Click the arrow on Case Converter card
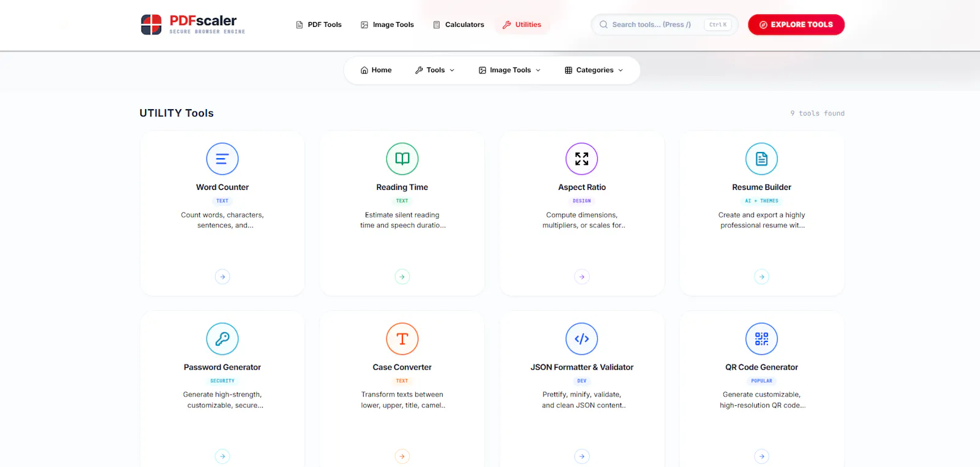980x467 pixels. coord(402,457)
